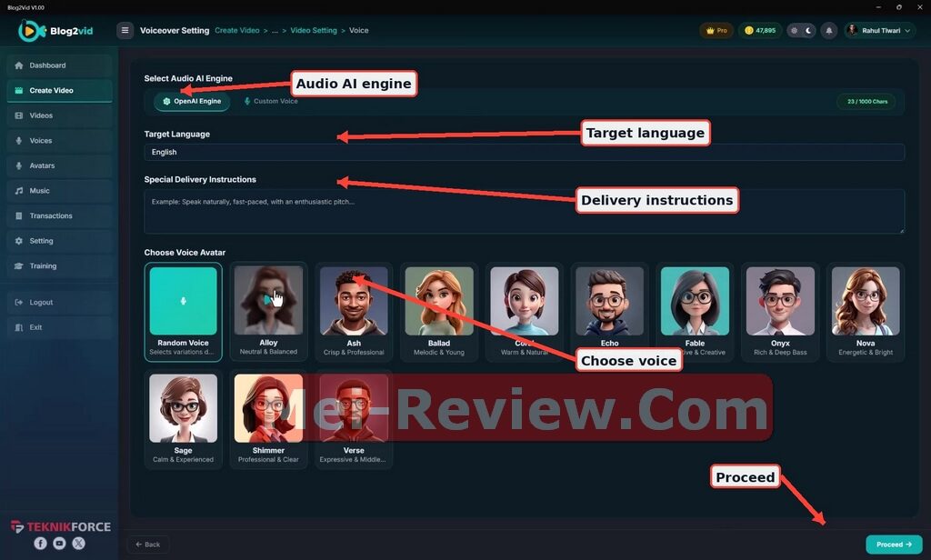Screen dimensions: 931x560
Task: Open the Target Language English dropdown
Action: tap(525, 152)
